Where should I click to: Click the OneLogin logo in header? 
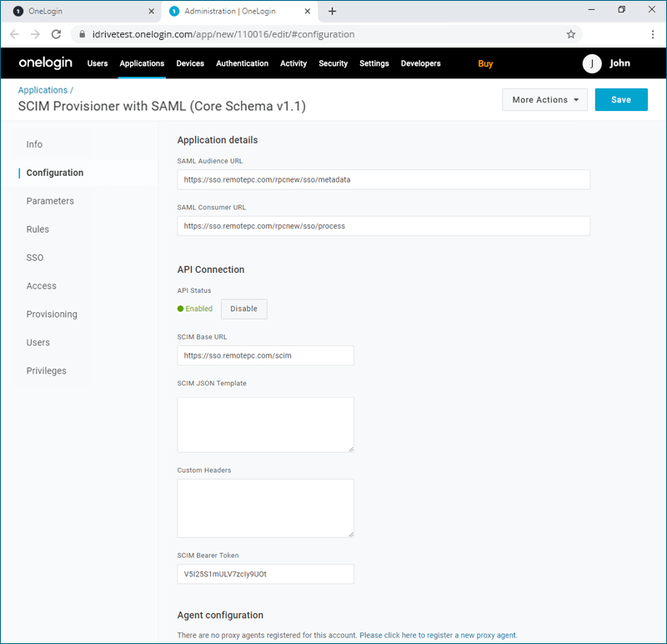coord(45,63)
